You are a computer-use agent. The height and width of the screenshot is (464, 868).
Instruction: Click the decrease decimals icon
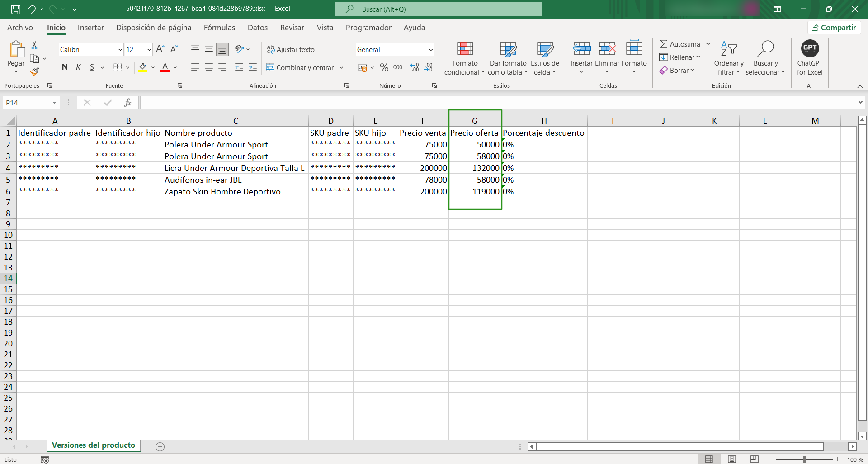(x=429, y=67)
